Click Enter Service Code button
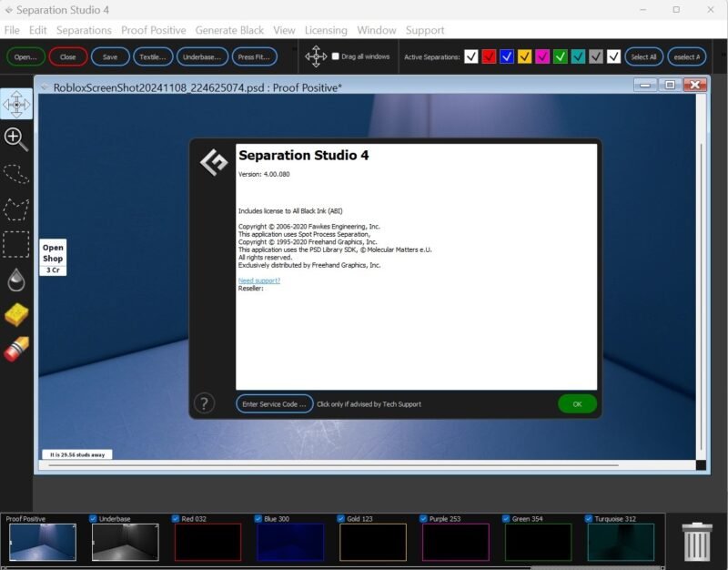Image resolution: width=728 pixels, height=570 pixels. click(x=275, y=403)
